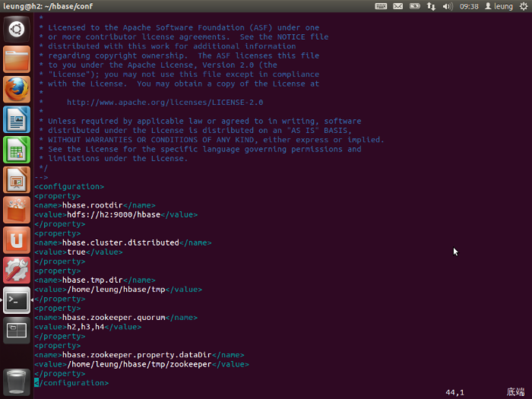532x399 pixels.
Task: Open the Ubuntu Dash home launcher
Action: tap(16, 29)
